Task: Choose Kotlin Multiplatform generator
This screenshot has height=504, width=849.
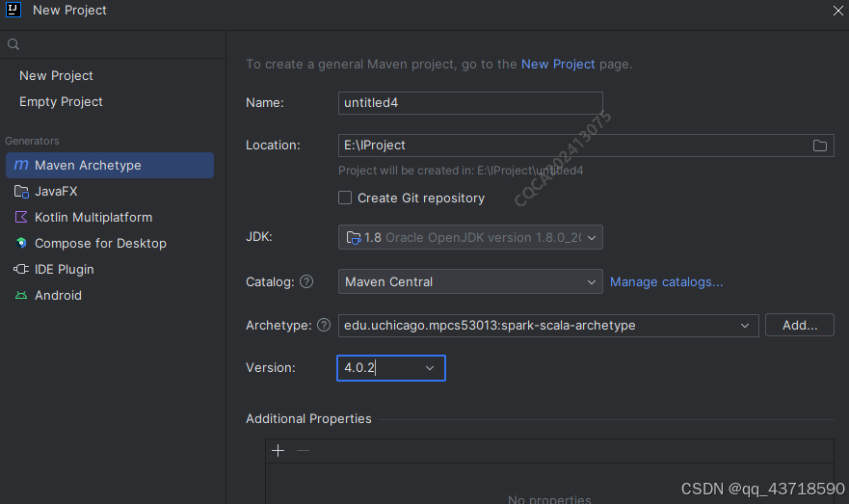Action: pos(93,218)
